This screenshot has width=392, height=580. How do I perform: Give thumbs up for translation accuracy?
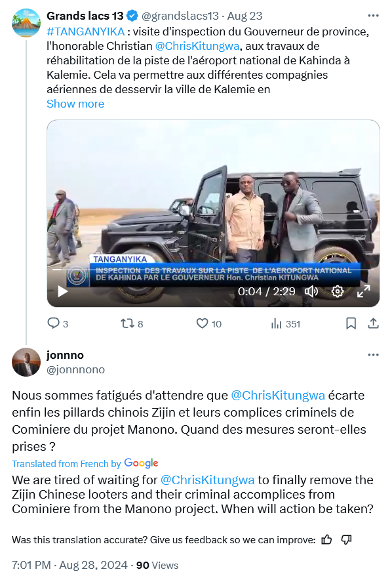click(326, 540)
